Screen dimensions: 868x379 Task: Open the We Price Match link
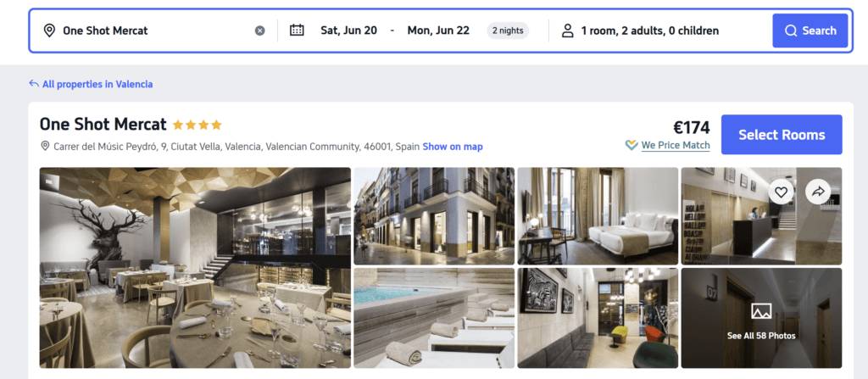[x=675, y=146]
